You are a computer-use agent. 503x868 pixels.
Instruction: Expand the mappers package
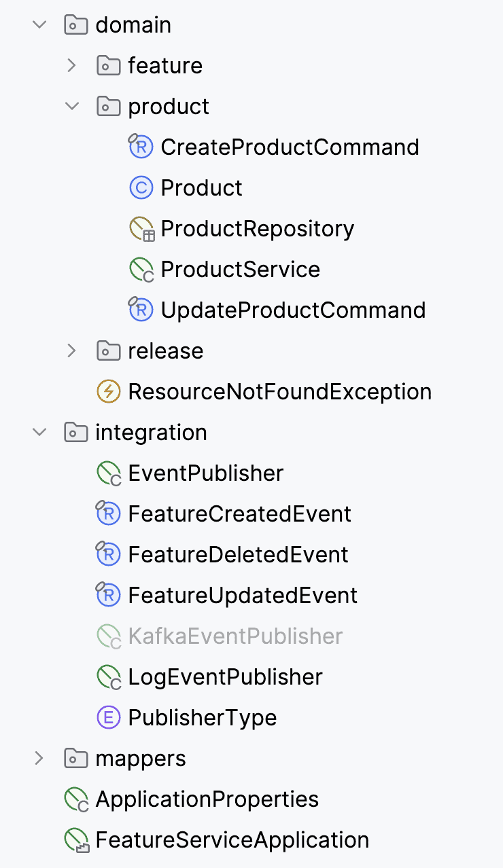39,759
